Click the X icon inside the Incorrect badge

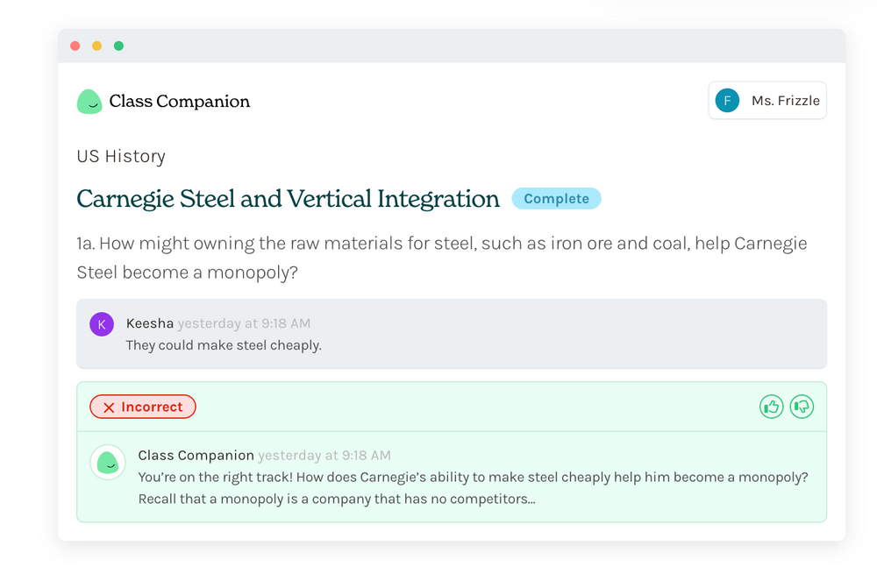110,407
